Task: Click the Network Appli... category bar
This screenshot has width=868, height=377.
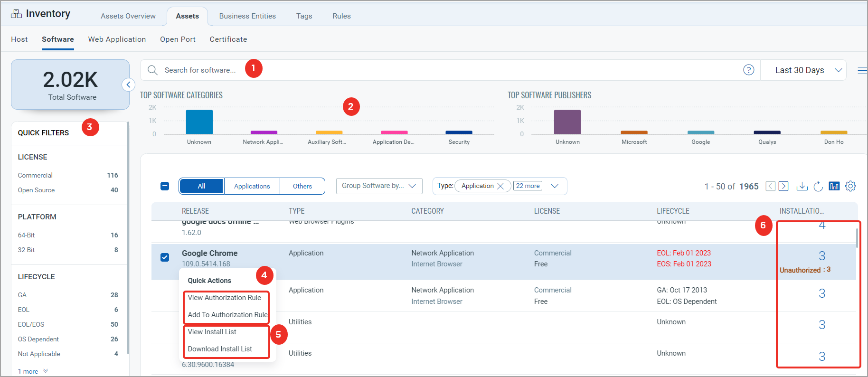Action: tap(264, 132)
